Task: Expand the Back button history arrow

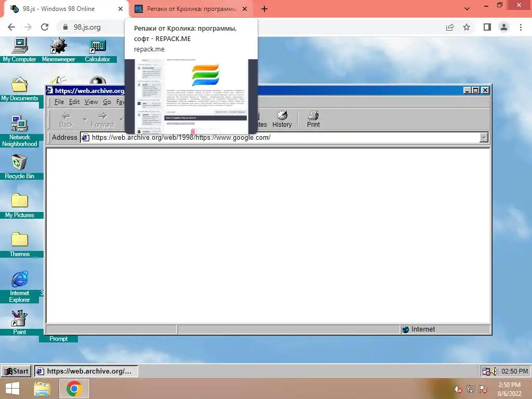Action: click(x=85, y=119)
